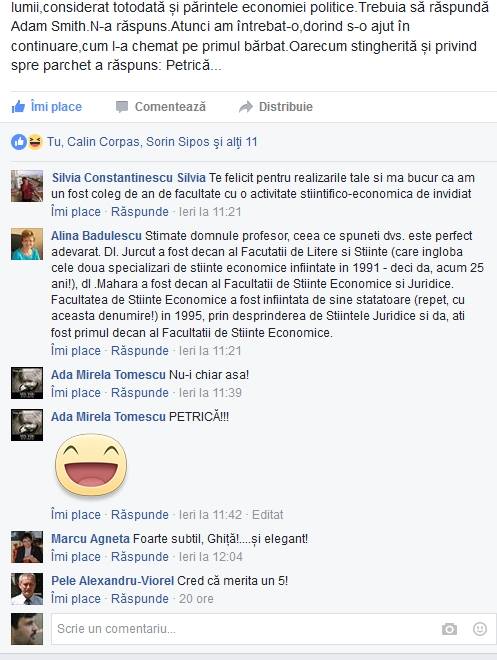Viewport: 497px width, 660px height.
Task: Open the haha reaction icon in reactions summary
Action: pyautogui.click(x=35, y=142)
